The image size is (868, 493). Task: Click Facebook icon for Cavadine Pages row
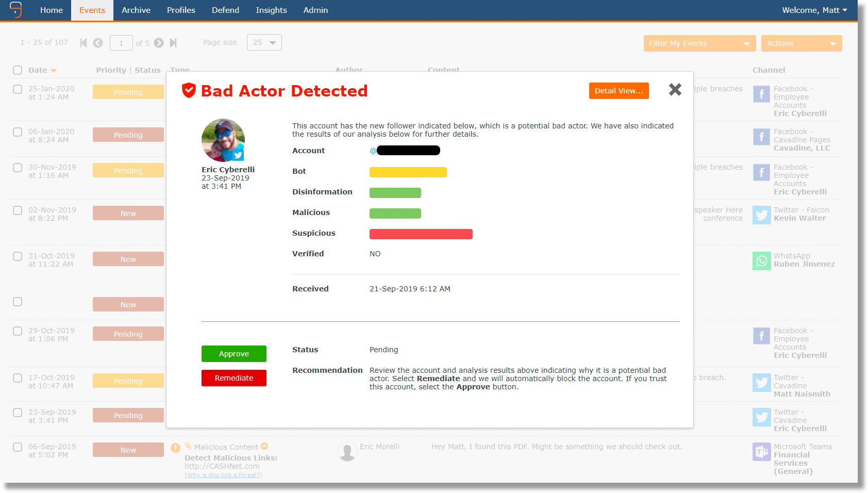tap(761, 137)
